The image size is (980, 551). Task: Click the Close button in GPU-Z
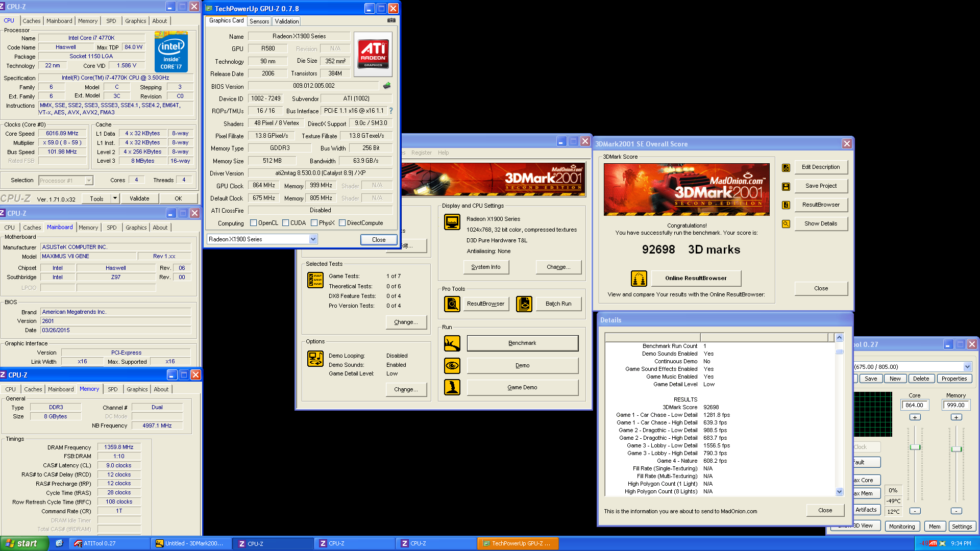379,240
